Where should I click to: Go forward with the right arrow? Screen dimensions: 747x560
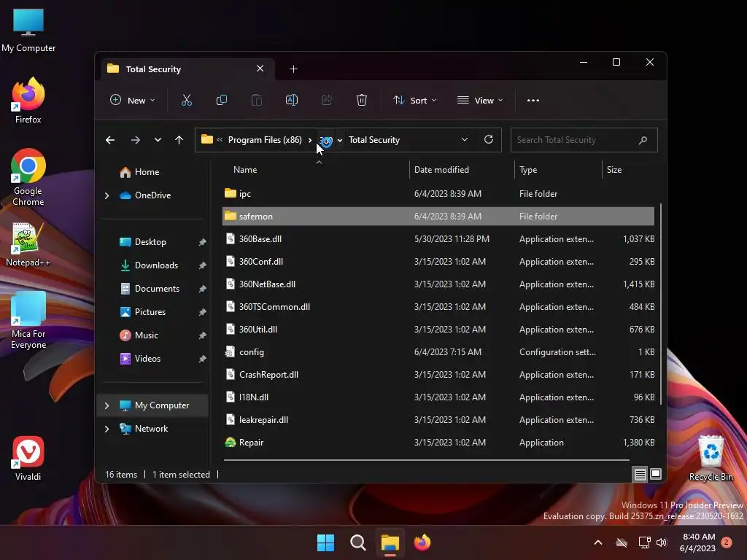click(135, 140)
